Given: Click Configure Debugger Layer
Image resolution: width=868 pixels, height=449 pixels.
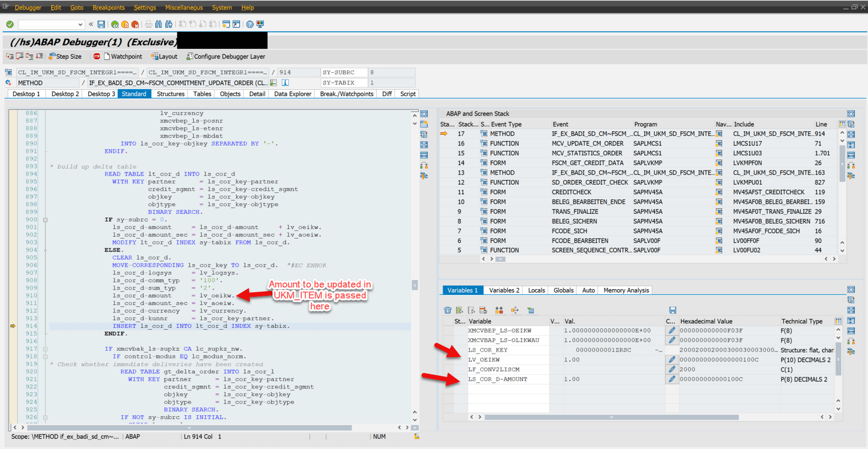Looking at the screenshot, I should click(226, 56).
